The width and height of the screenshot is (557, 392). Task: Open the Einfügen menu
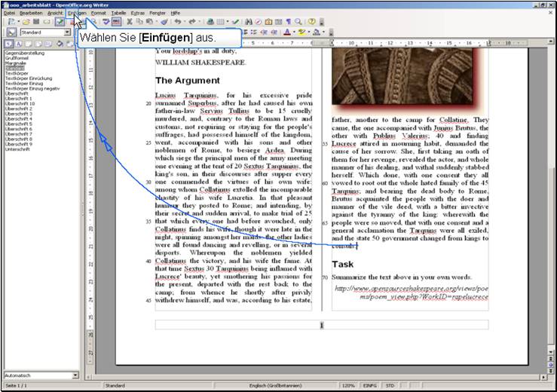coord(76,13)
